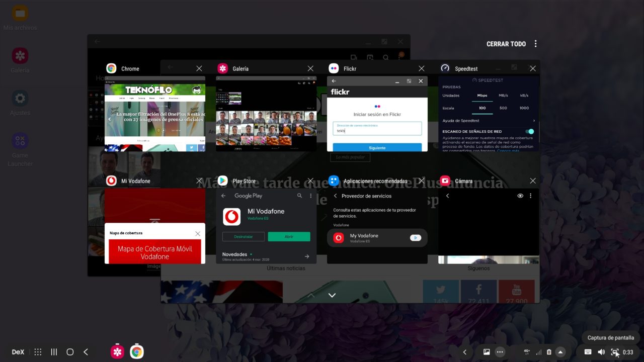Open the apps grid in taskbar
Viewport: 644px width, 362px height.
[x=38, y=352]
